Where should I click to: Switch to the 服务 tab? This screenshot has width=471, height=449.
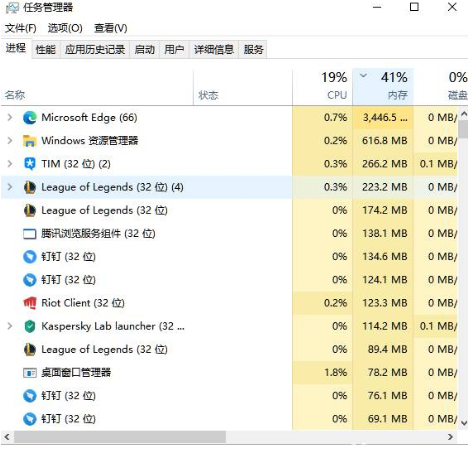click(x=253, y=50)
